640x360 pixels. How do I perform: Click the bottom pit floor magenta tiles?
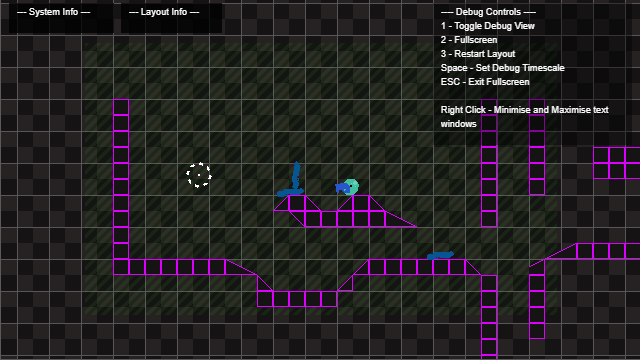(x=297, y=299)
